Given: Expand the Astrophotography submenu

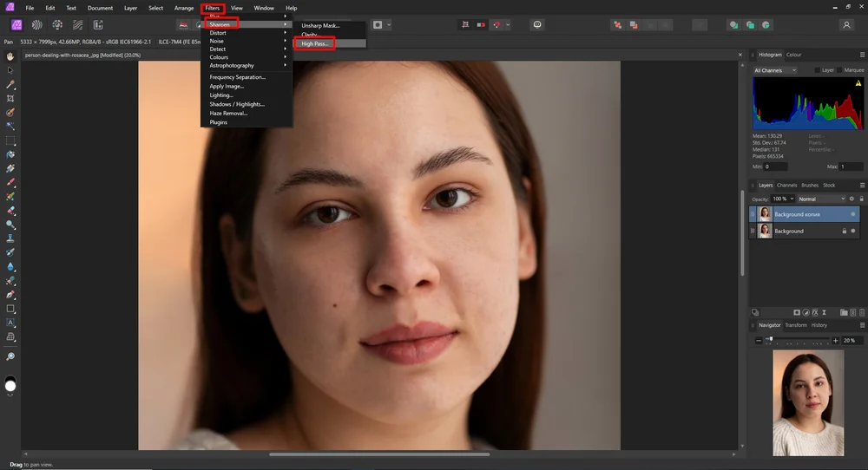Looking at the screenshot, I should pos(247,65).
